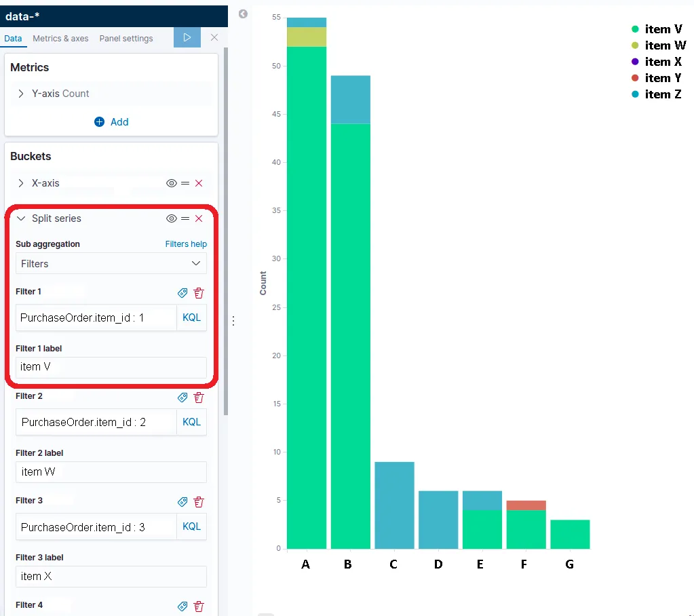This screenshot has width=694, height=616.
Task: Discard changes with the X beside the play button
Action: pyautogui.click(x=214, y=37)
